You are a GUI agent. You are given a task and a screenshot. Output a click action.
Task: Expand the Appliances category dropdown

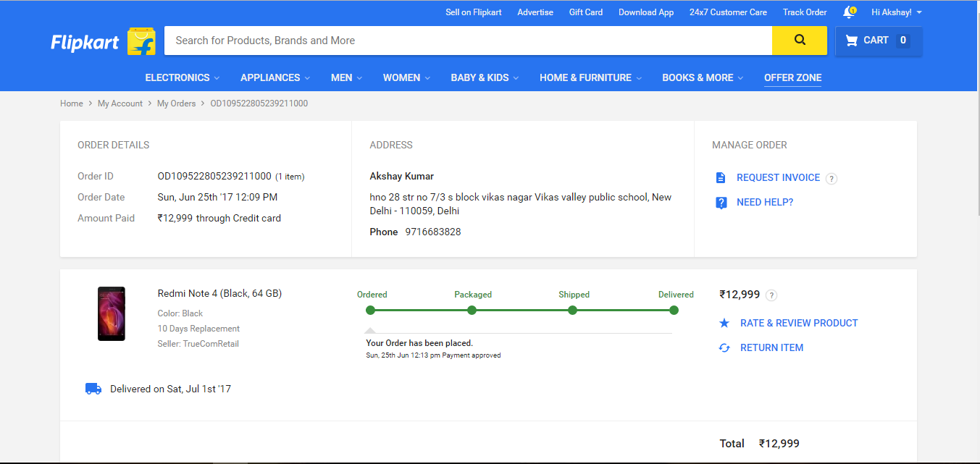click(x=275, y=77)
